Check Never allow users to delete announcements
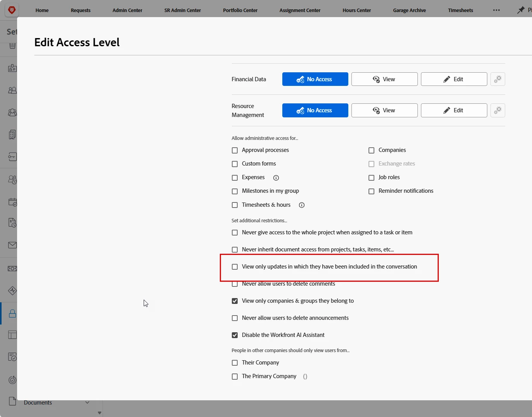 [235, 318]
